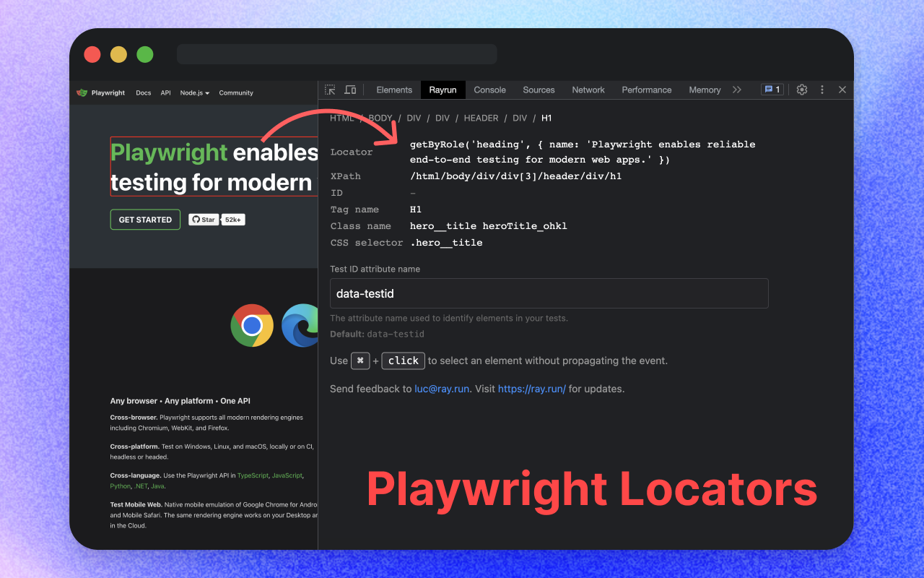The width and height of the screenshot is (924, 578).
Task: Open the Python language link
Action: click(120, 486)
